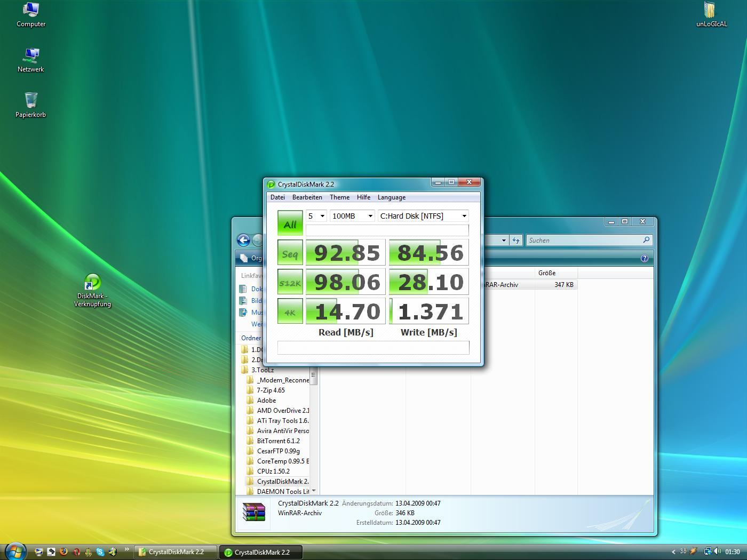Image resolution: width=747 pixels, height=560 pixels.
Task: Open the C:Hard Disk [NTFS] drive dropdown
Action: click(423, 216)
